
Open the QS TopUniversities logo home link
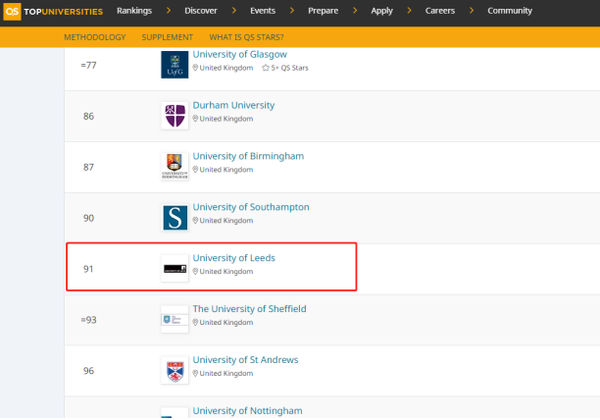click(x=53, y=11)
